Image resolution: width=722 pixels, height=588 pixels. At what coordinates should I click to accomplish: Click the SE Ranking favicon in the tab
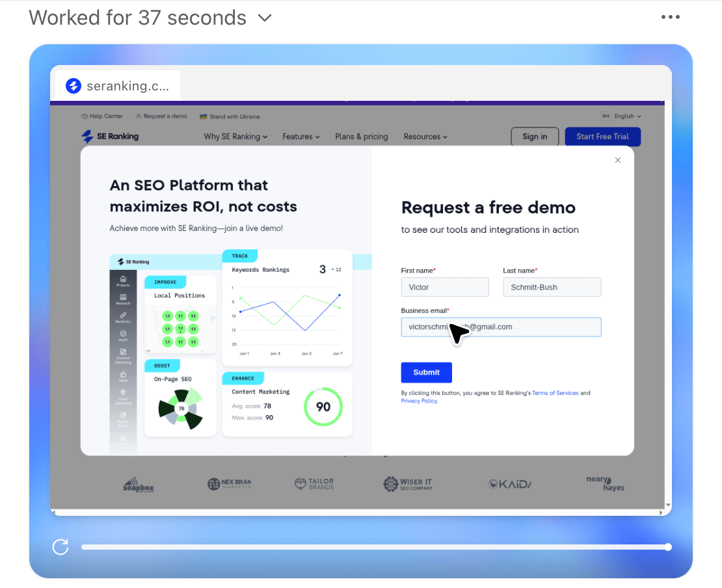[74, 86]
